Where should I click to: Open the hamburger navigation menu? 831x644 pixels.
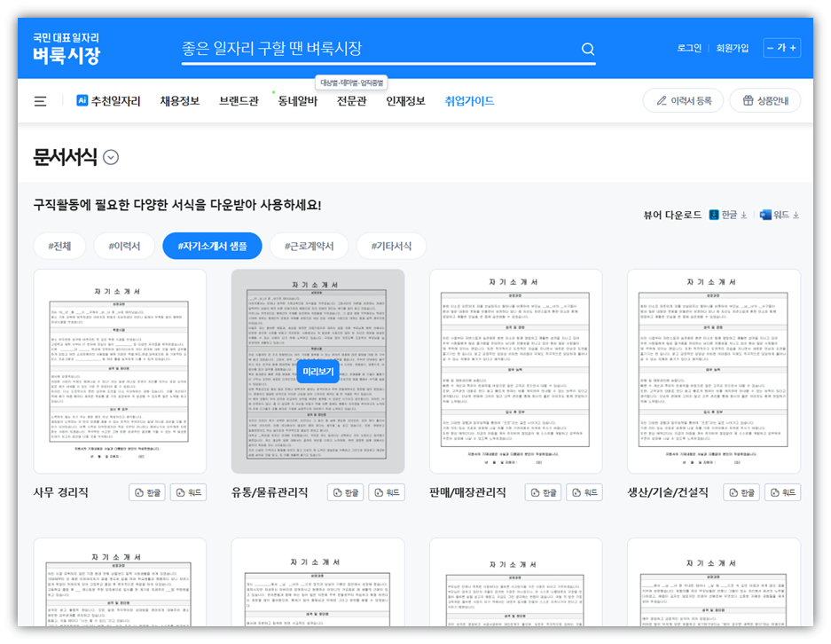39,101
